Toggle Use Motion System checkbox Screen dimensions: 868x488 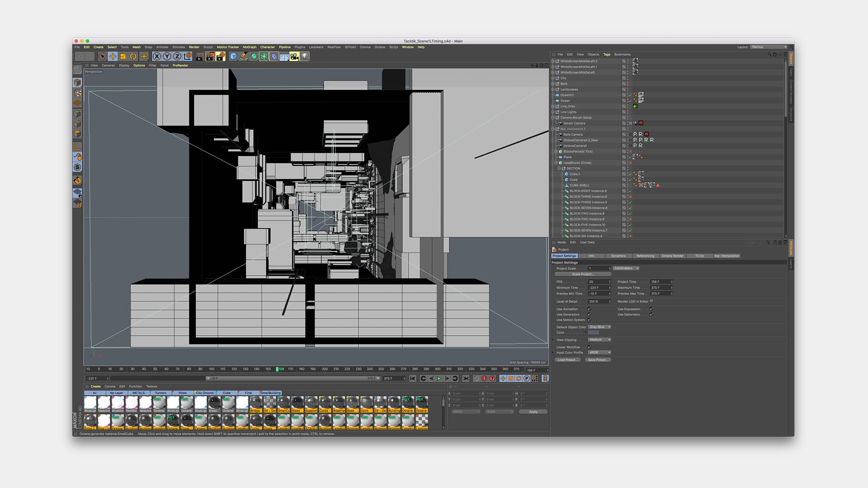point(589,320)
